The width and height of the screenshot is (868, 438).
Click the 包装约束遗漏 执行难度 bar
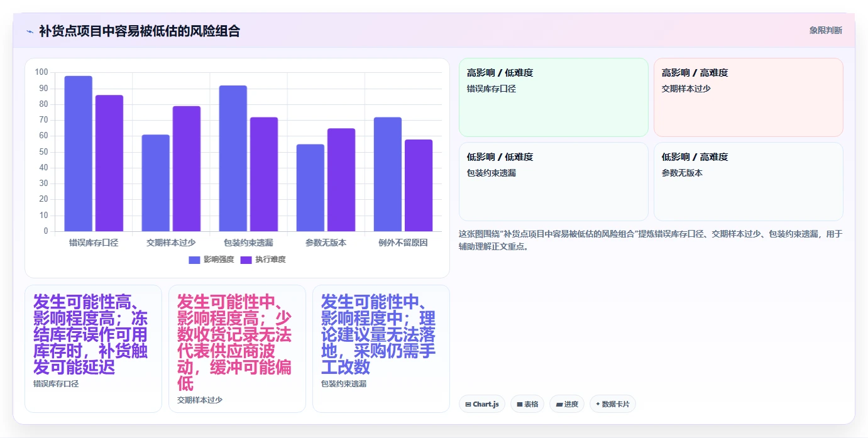click(264, 174)
